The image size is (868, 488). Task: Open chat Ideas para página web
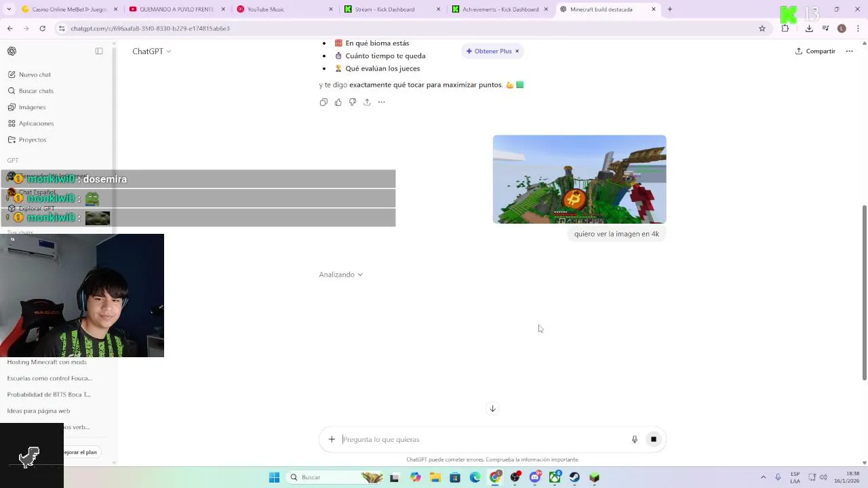pyautogui.click(x=39, y=411)
